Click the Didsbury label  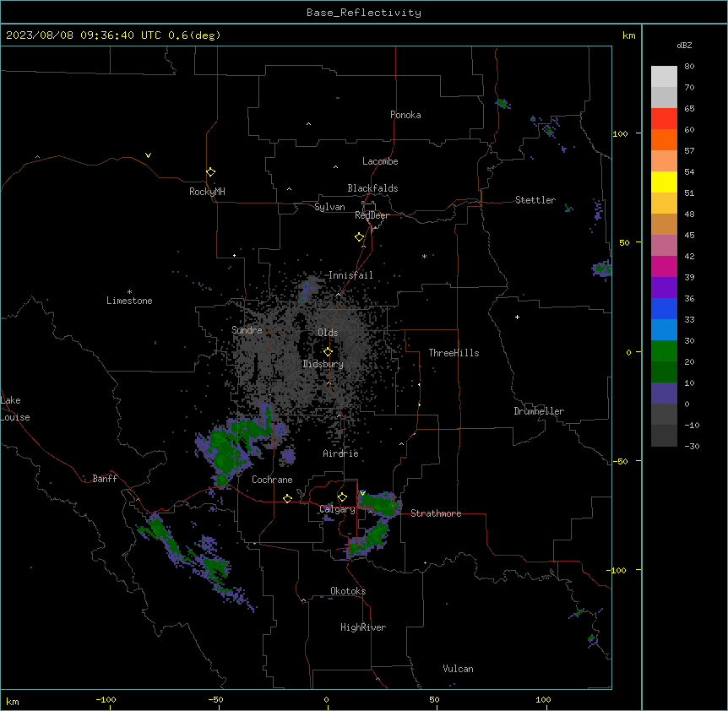323,364
